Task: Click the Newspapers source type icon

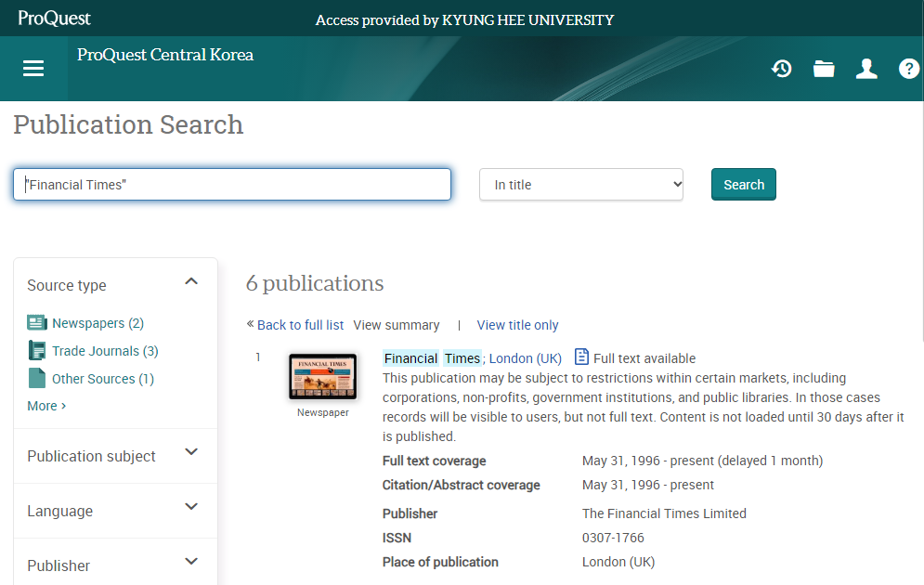Action: [x=36, y=322]
